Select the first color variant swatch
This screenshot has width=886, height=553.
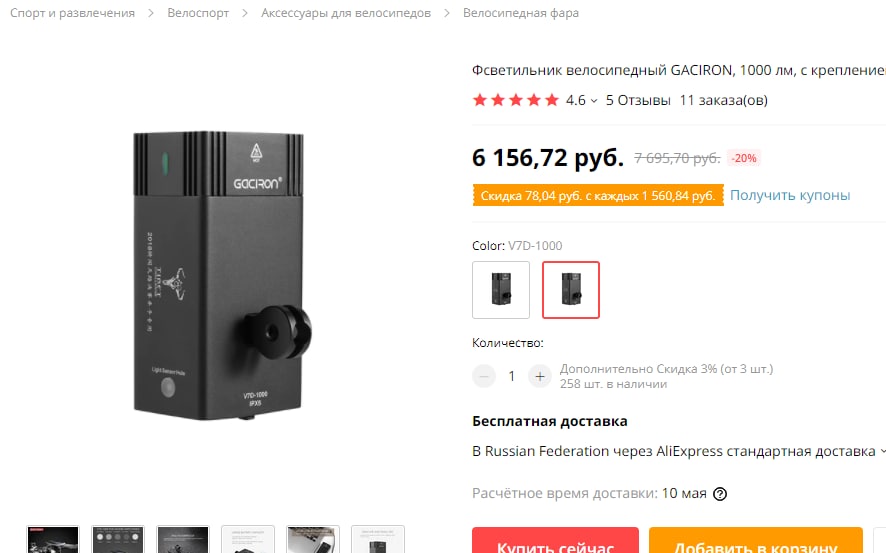[501, 290]
